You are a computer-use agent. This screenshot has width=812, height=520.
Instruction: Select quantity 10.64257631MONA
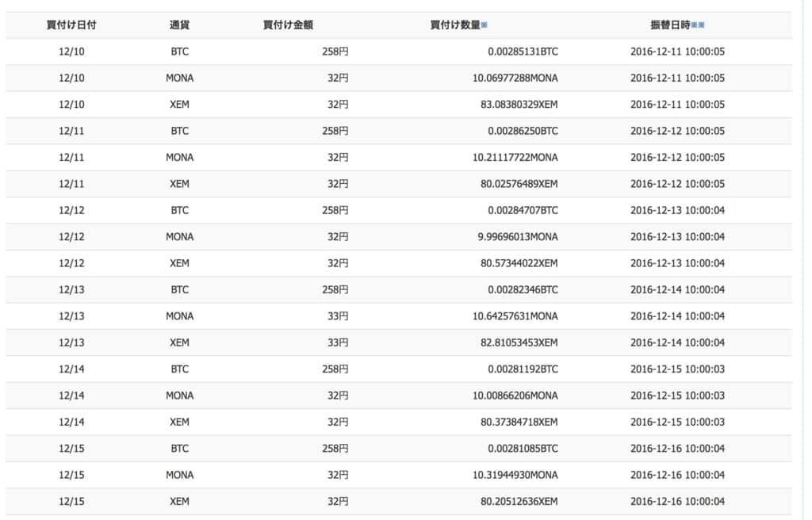pyautogui.click(x=515, y=316)
